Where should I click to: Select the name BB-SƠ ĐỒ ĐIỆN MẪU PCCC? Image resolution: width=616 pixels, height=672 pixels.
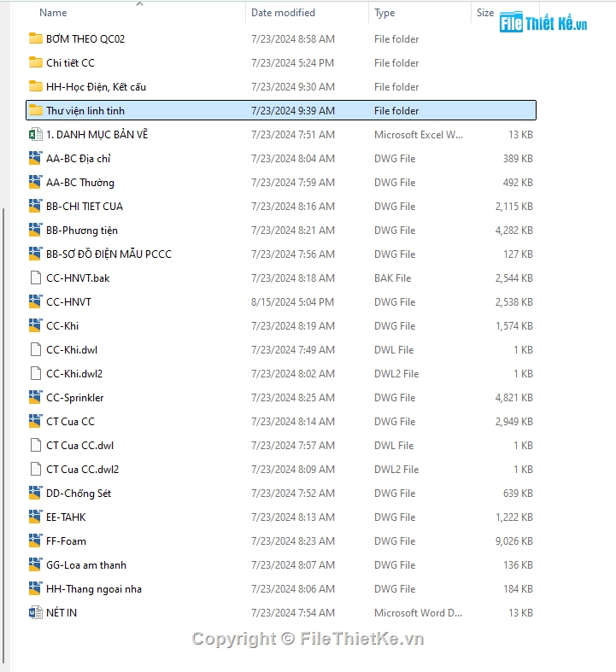coord(109,254)
